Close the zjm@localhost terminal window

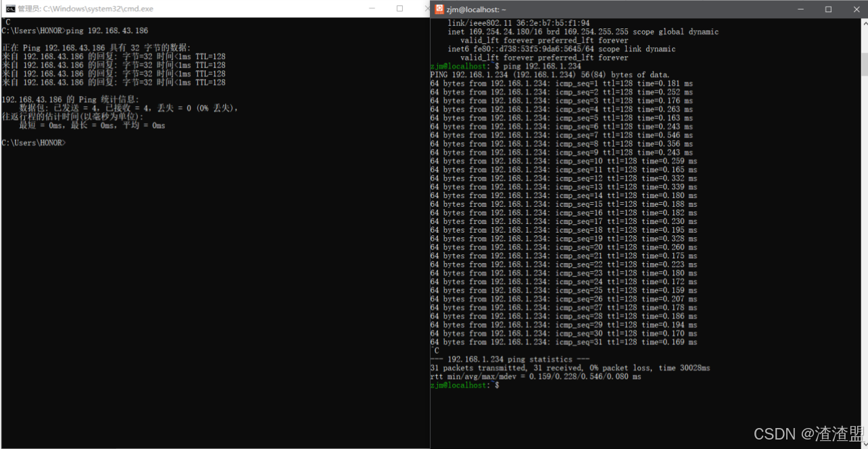856,9
